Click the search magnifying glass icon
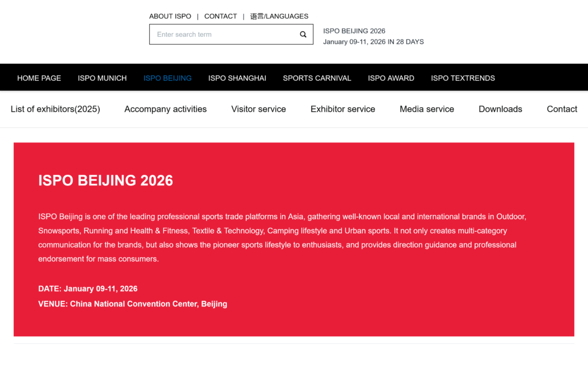The height and width of the screenshot is (392, 588). coord(303,34)
